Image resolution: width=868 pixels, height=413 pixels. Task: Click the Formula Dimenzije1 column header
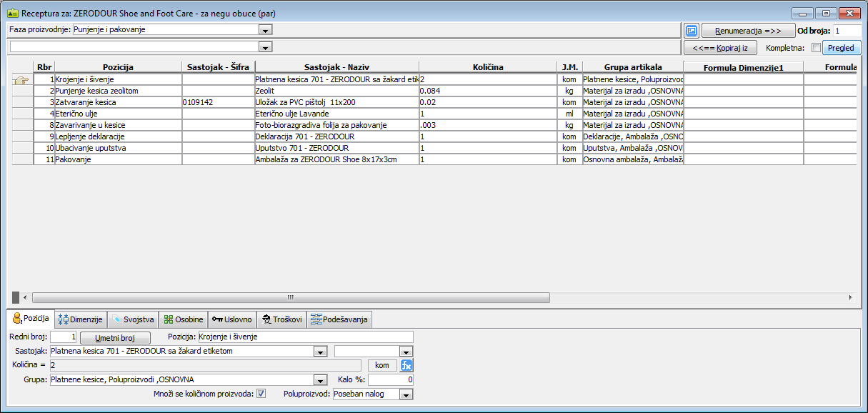point(744,67)
